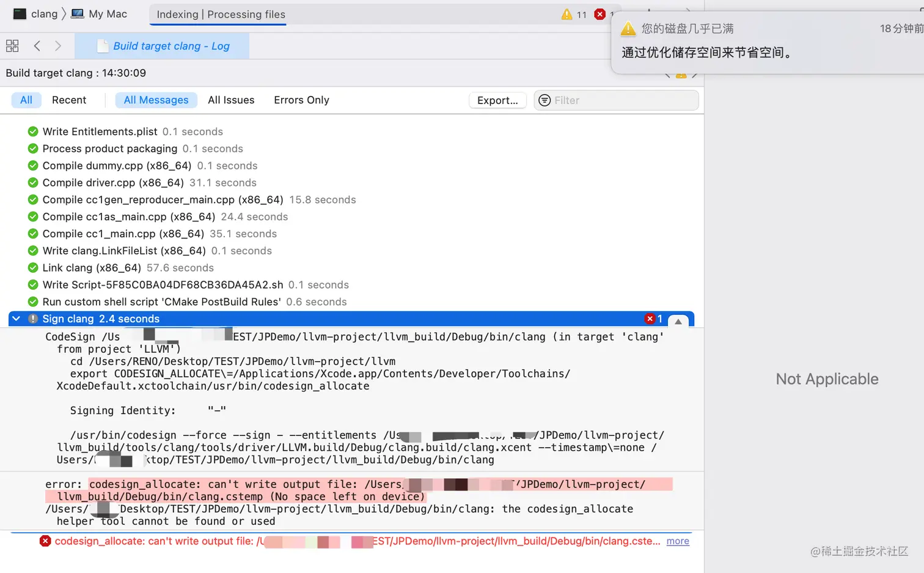The height and width of the screenshot is (573, 924).
Task: Focus the Filter search field
Action: tap(616, 100)
